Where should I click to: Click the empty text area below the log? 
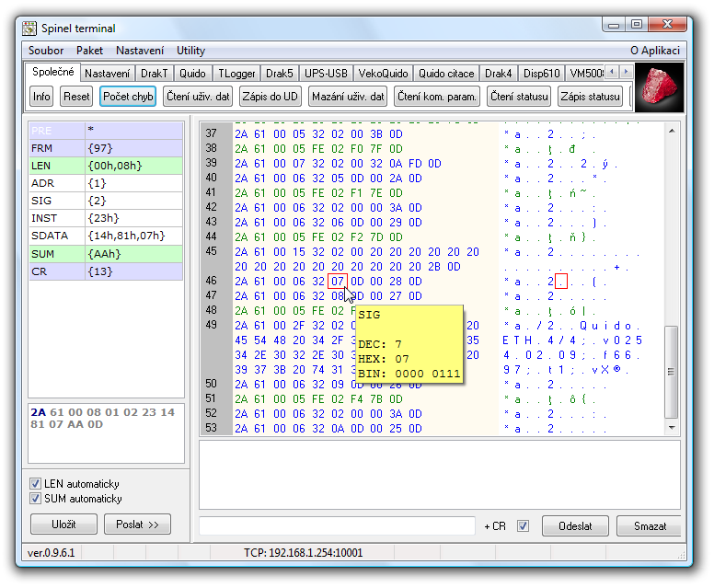[440, 475]
